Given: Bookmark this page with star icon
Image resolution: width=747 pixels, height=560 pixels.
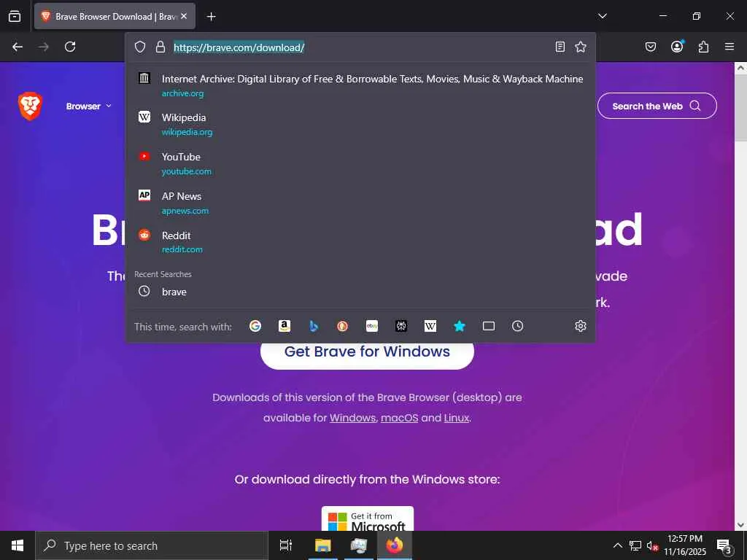Looking at the screenshot, I should pos(580,47).
